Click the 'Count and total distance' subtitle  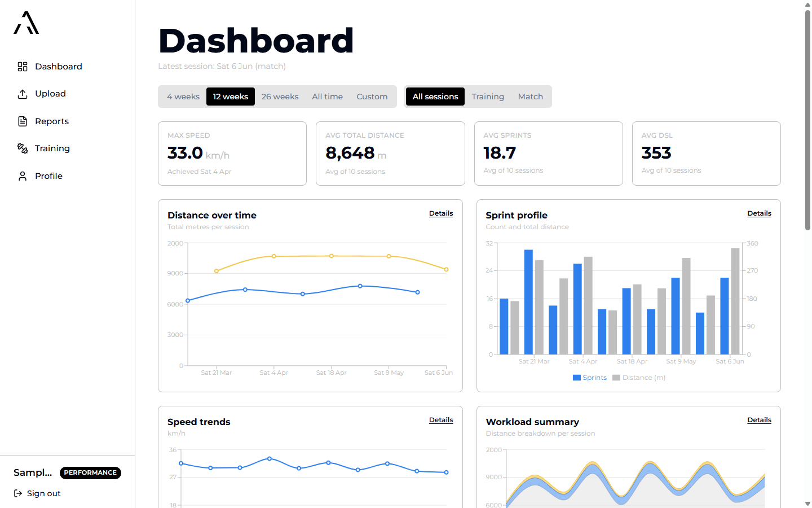[527, 227]
